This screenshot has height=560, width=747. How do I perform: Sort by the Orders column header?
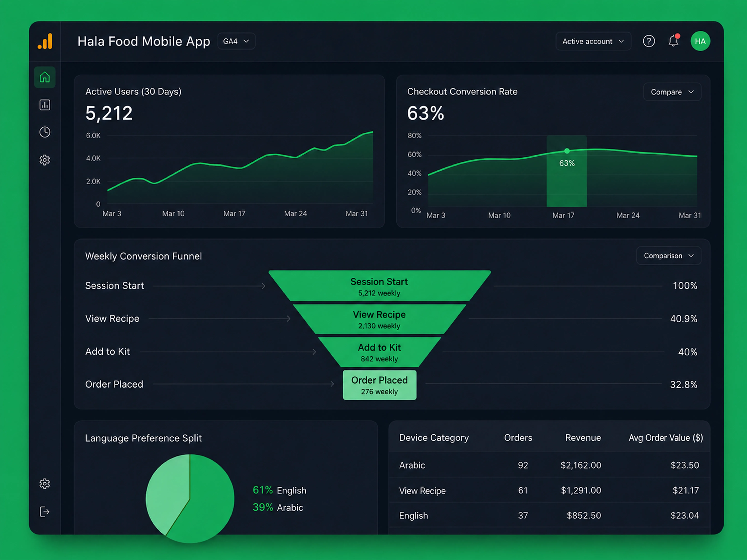point(518,438)
